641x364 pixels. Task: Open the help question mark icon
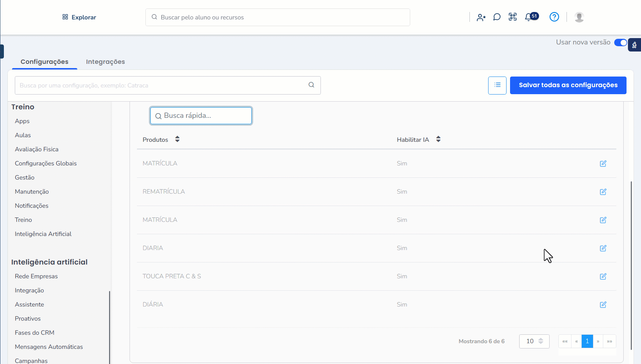point(554,17)
